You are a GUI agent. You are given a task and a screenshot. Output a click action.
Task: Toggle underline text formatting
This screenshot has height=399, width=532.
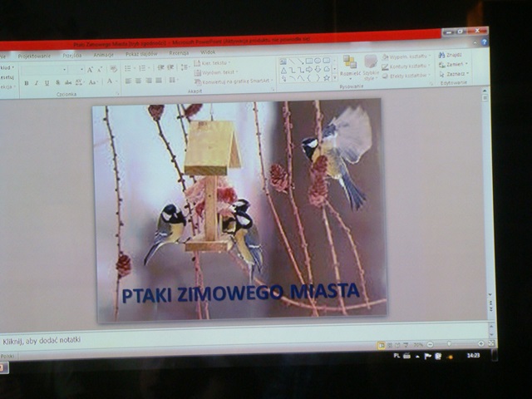46,83
